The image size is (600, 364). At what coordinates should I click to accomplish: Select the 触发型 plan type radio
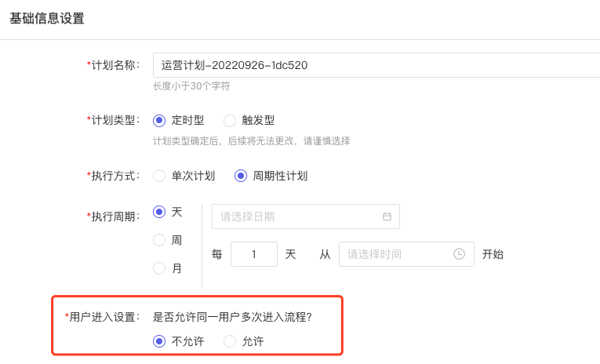(230, 121)
